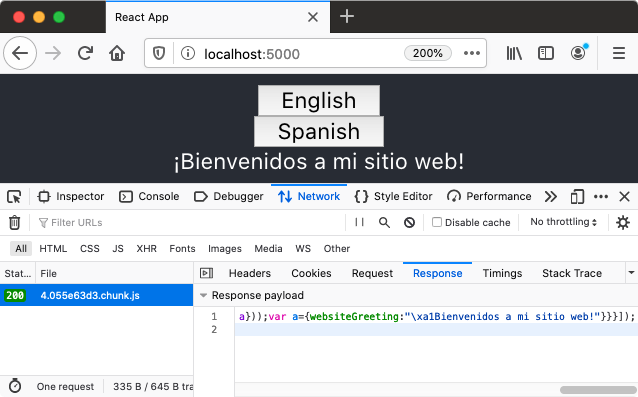Select the Response detail tab
The image size is (638, 397).
coord(437,273)
